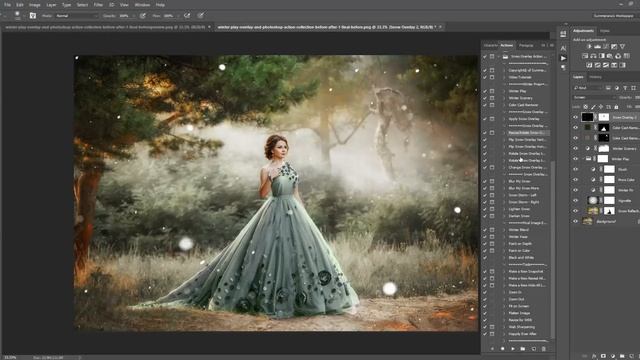
Task: Open the Window menu
Action: point(142,5)
